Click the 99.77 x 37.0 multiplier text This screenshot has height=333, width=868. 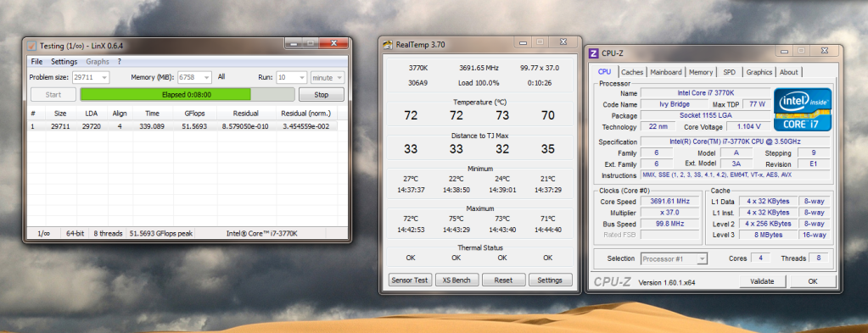coord(539,68)
